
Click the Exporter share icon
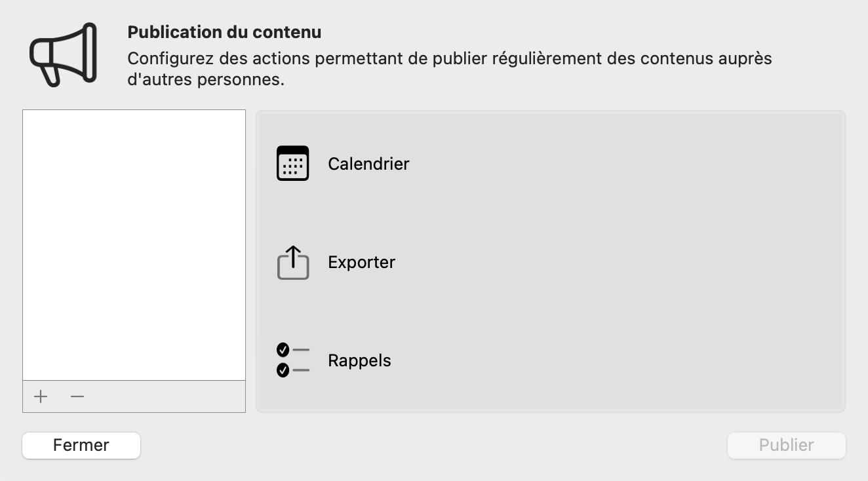tap(292, 262)
